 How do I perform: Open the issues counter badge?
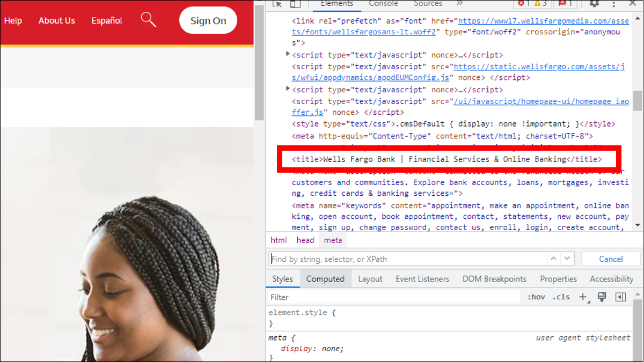tap(566, 4)
